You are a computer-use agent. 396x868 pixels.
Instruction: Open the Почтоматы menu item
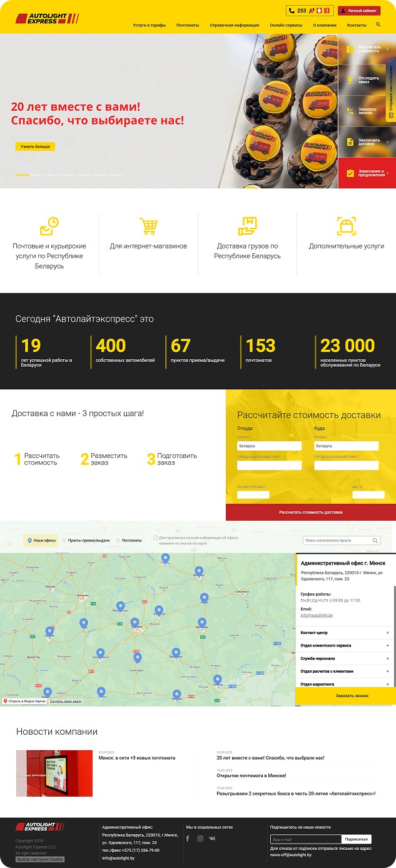pos(188,25)
